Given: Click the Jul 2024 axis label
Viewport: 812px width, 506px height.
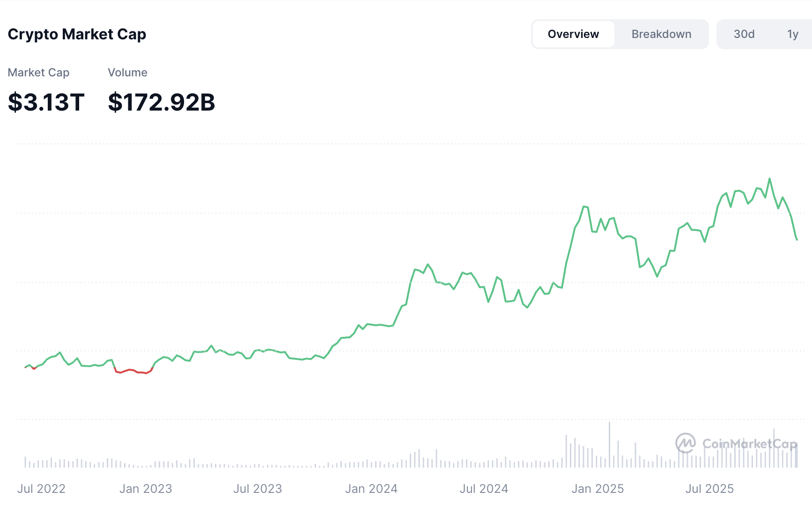Looking at the screenshot, I should point(484,489).
